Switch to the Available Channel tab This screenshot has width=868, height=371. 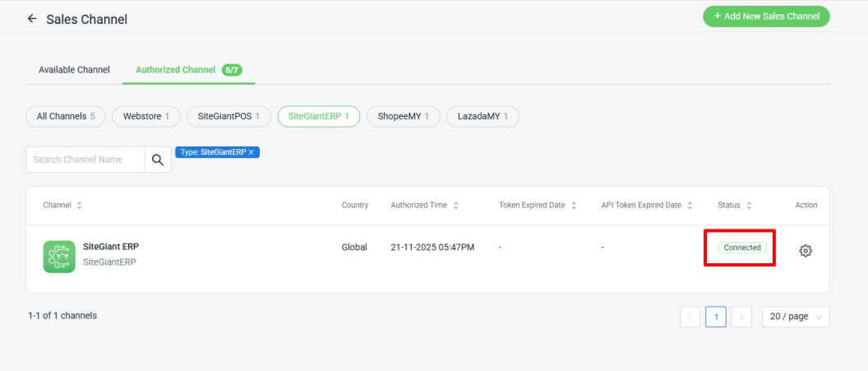point(74,70)
